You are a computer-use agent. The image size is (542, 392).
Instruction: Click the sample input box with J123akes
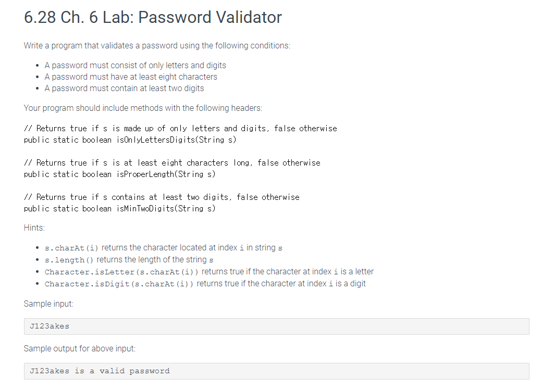(x=277, y=326)
